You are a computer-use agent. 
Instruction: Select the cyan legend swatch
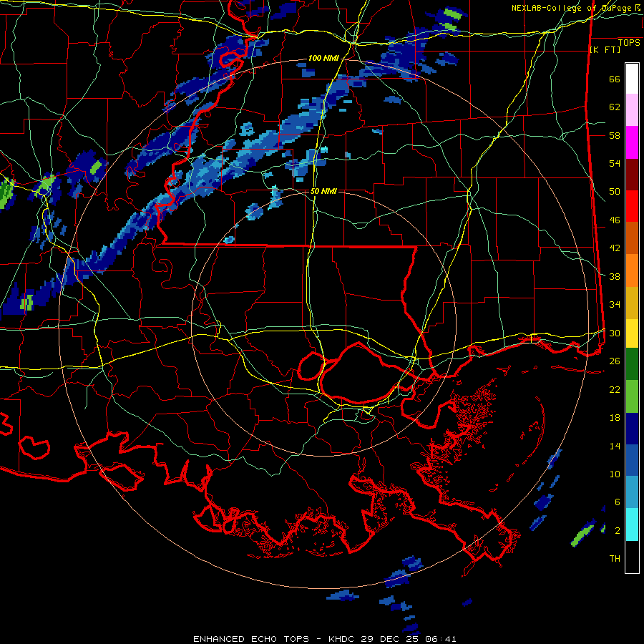[632, 525]
